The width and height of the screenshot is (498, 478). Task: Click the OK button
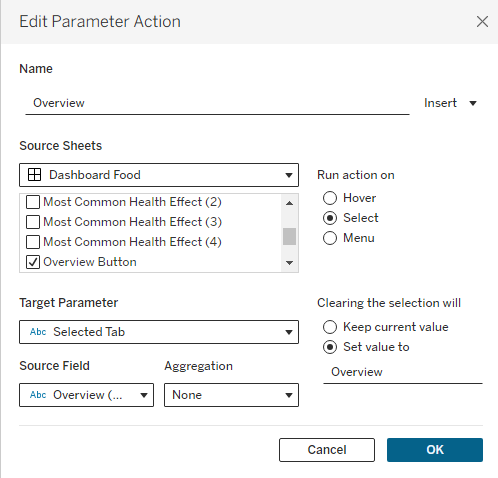click(x=435, y=450)
